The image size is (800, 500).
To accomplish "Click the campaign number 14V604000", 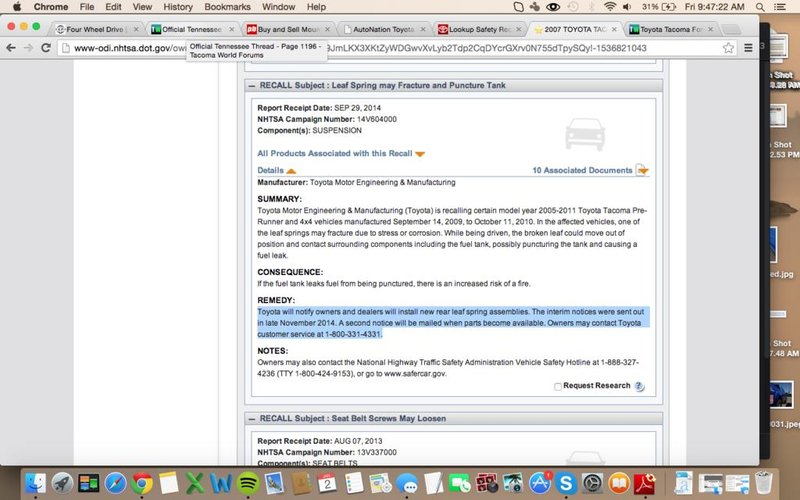I will (377, 119).
